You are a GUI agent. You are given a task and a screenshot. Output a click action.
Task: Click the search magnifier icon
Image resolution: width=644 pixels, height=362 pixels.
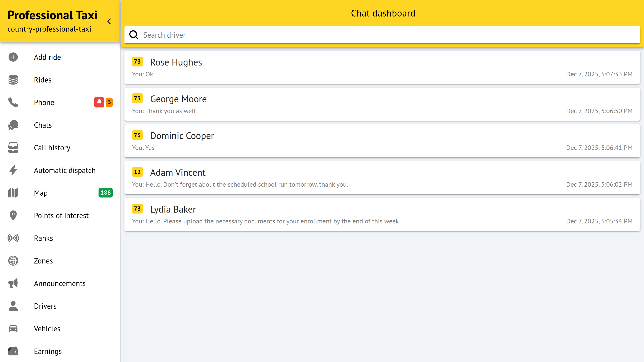pyautogui.click(x=134, y=35)
